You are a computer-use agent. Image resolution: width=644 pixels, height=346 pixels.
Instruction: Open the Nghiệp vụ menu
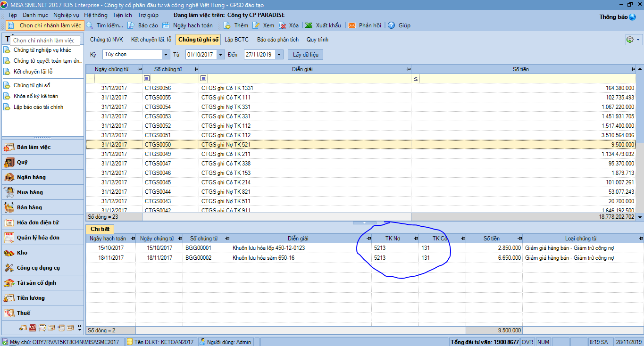(x=66, y=15)
